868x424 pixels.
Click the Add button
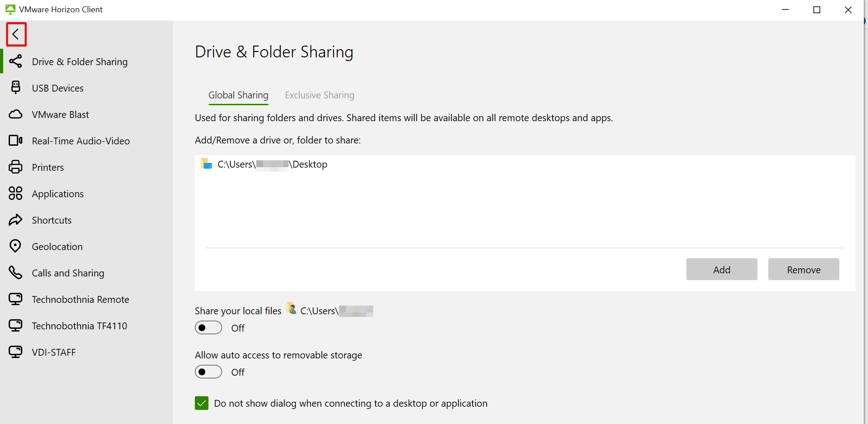click(722, 269)
